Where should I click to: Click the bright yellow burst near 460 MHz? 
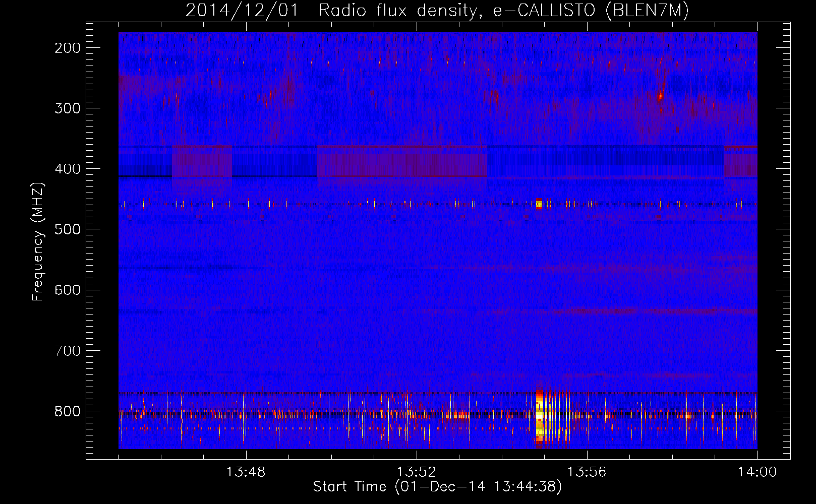[539, 204]
